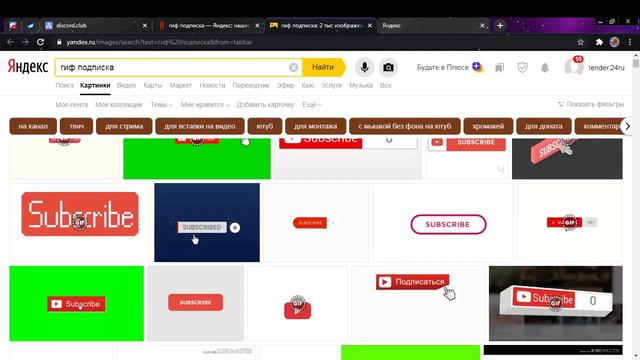
Task: Search by image with the camera icon
Action: (388, 67)
